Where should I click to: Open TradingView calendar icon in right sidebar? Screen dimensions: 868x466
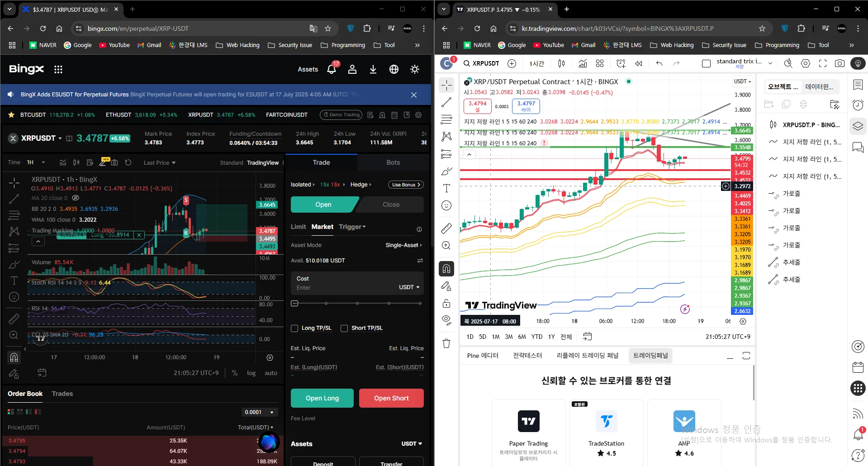tap(858, 367)
